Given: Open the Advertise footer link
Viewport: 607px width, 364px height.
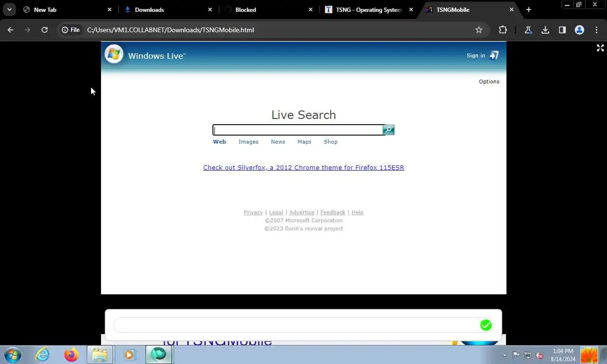Looking at the screenshot, I should point(302,212).
